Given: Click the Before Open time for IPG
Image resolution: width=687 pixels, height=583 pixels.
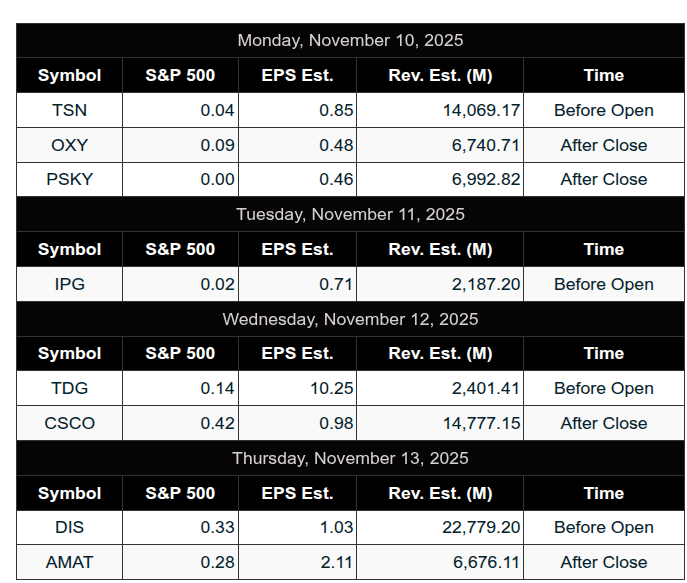Looking at the screenshot, I should tap(604, 284).
